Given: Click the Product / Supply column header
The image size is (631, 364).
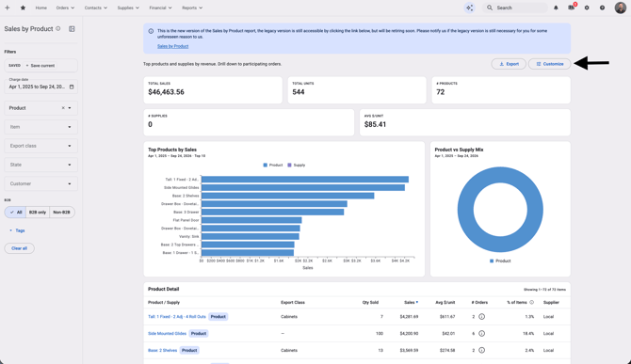Looking at the screenshot, I should (x=164, y=302).
